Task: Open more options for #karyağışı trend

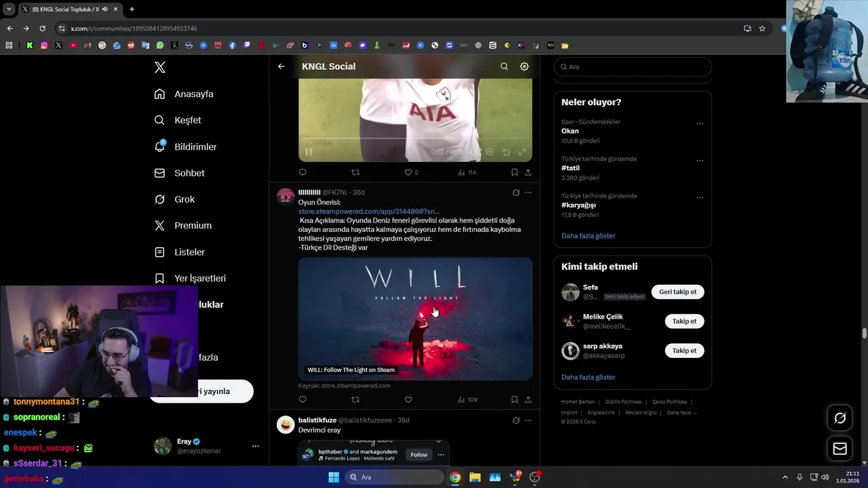Action: tap(700, 197)
